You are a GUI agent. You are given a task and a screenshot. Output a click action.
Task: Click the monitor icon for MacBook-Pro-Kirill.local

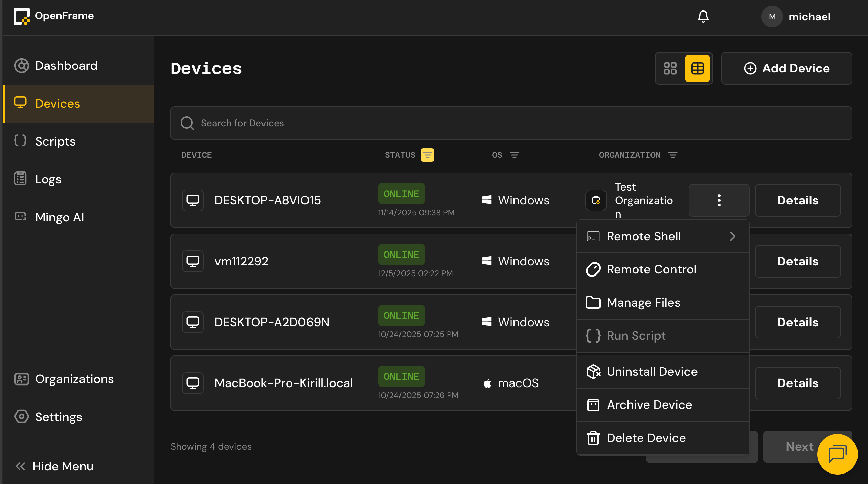(x=193, y=383)
